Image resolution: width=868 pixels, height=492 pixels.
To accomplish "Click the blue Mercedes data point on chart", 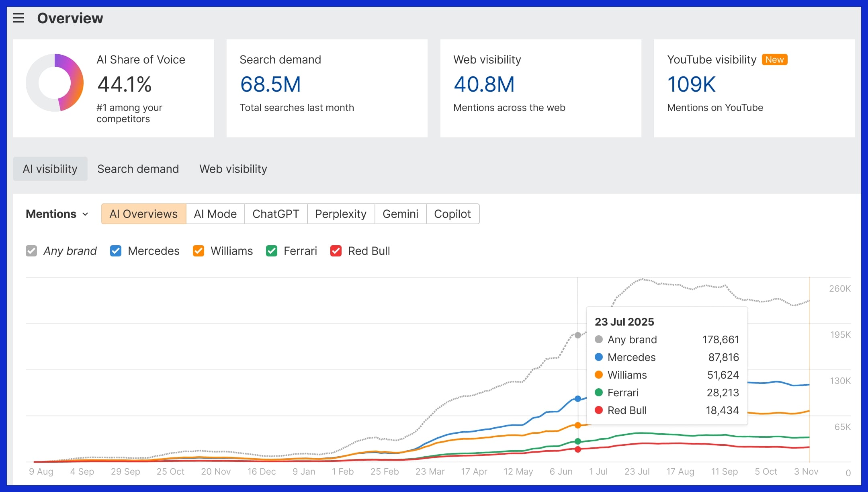I will coord(578,399).
